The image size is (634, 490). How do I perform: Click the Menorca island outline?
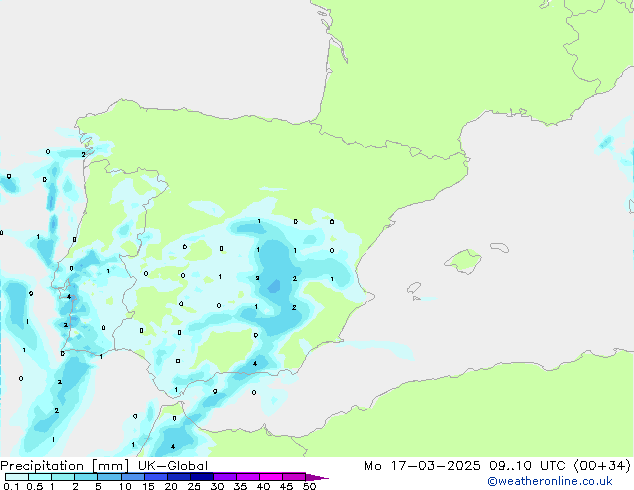coord(499,247)
